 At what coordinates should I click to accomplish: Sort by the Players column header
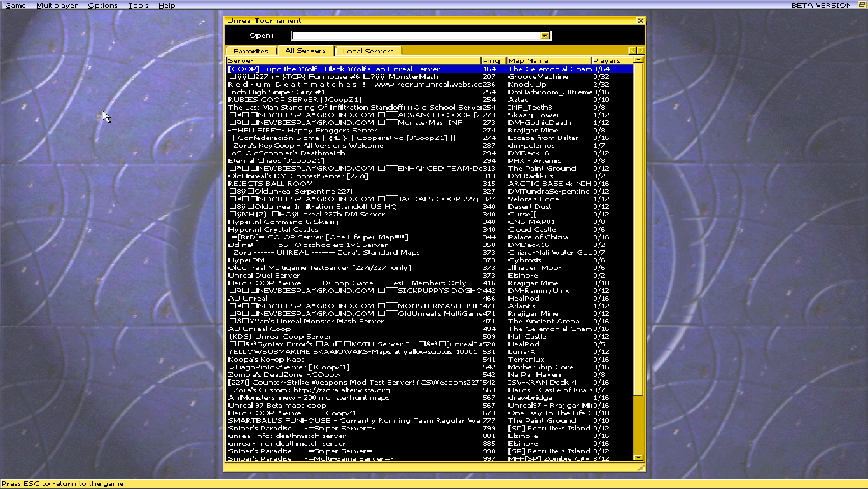[613, 60]
